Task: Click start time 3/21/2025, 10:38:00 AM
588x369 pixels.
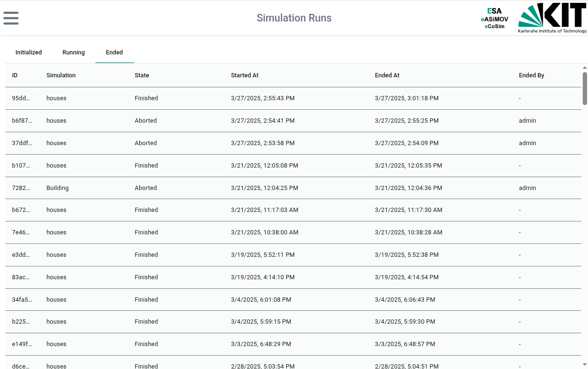Action: point(265,232)
